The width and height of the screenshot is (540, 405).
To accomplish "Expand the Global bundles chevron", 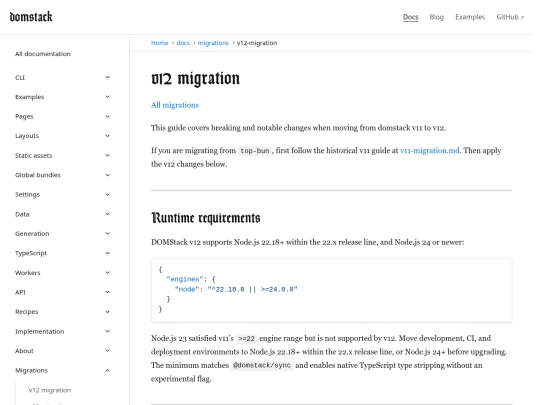I will [107, 175].
